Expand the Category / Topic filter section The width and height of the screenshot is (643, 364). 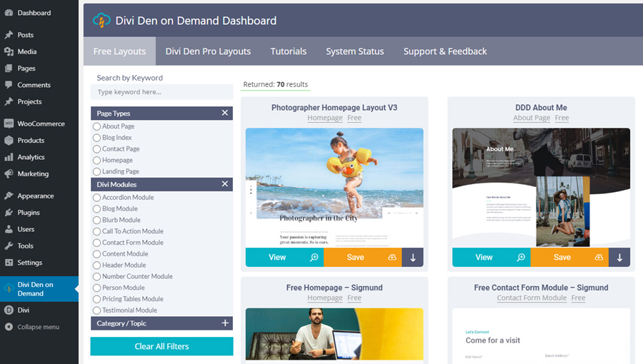coord(224,323)
